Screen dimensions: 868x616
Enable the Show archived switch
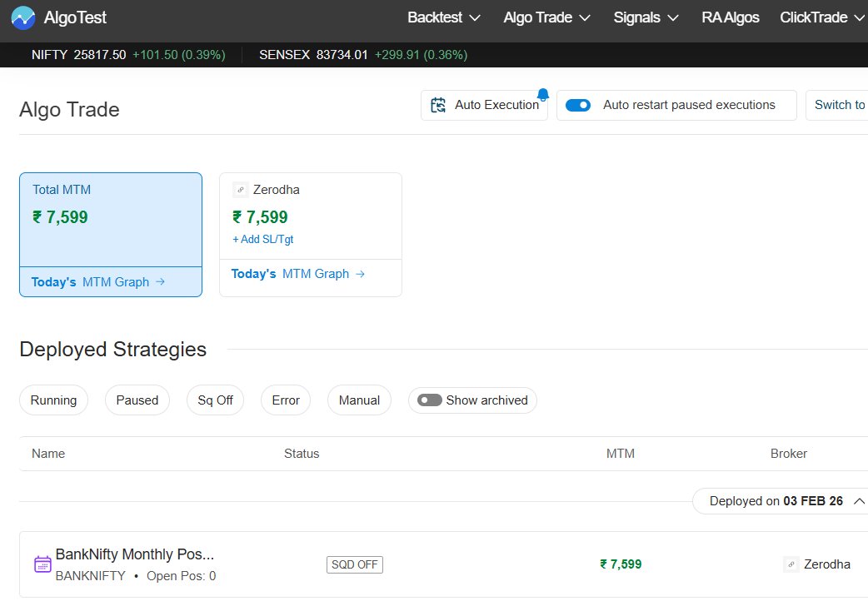point(430,400)
